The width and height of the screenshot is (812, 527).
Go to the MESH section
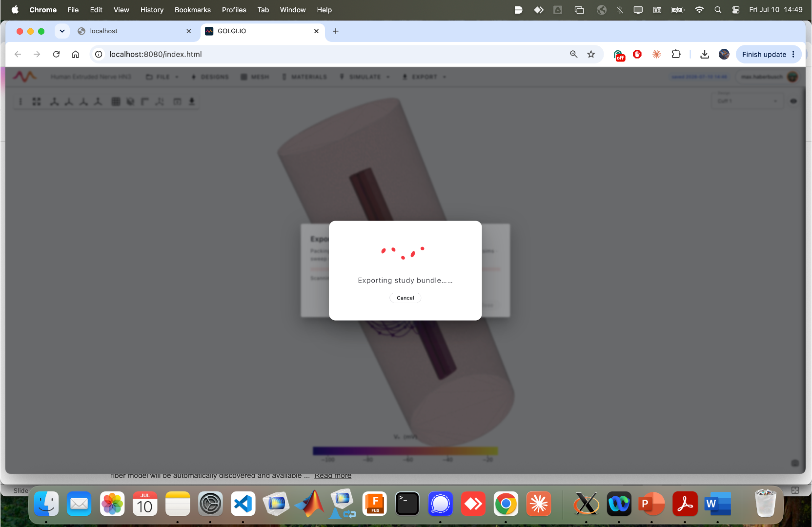[255, 77]
